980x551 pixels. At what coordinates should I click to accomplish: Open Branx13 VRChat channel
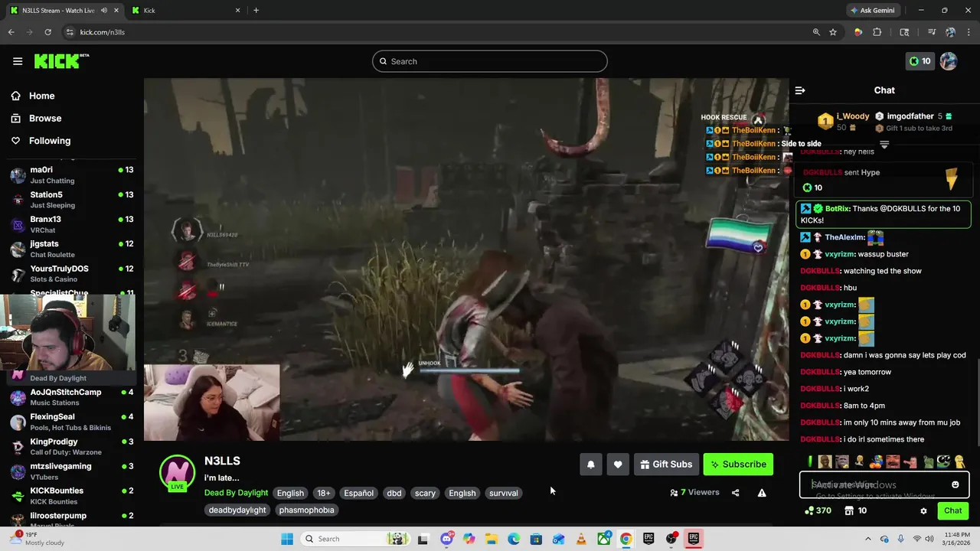[71, 223]
